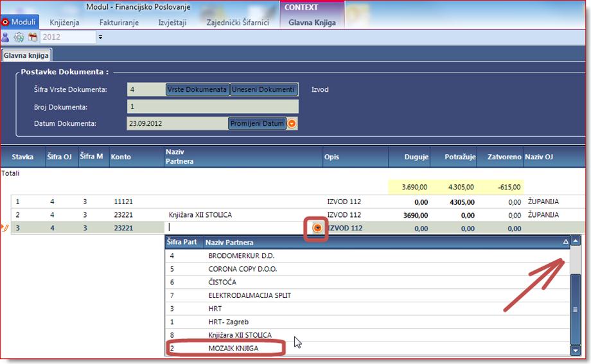Click the Vrste Dokumenata button
The image size is (591, 364).
197,89
